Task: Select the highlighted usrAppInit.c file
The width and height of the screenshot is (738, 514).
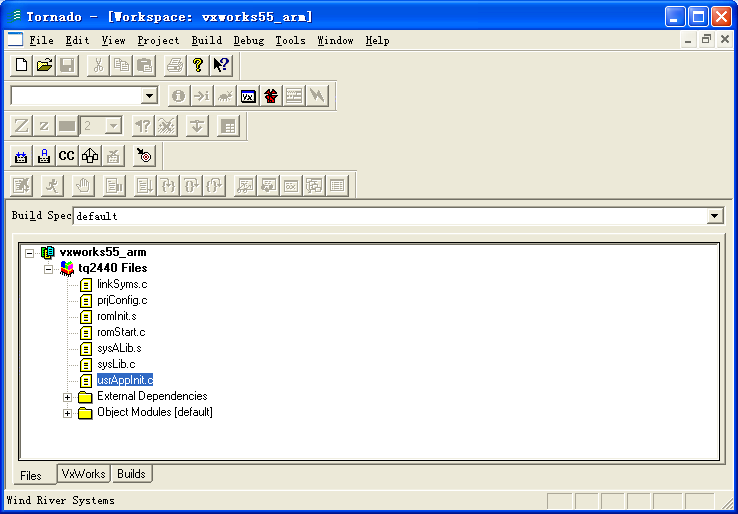Action: tap(125, 380)
